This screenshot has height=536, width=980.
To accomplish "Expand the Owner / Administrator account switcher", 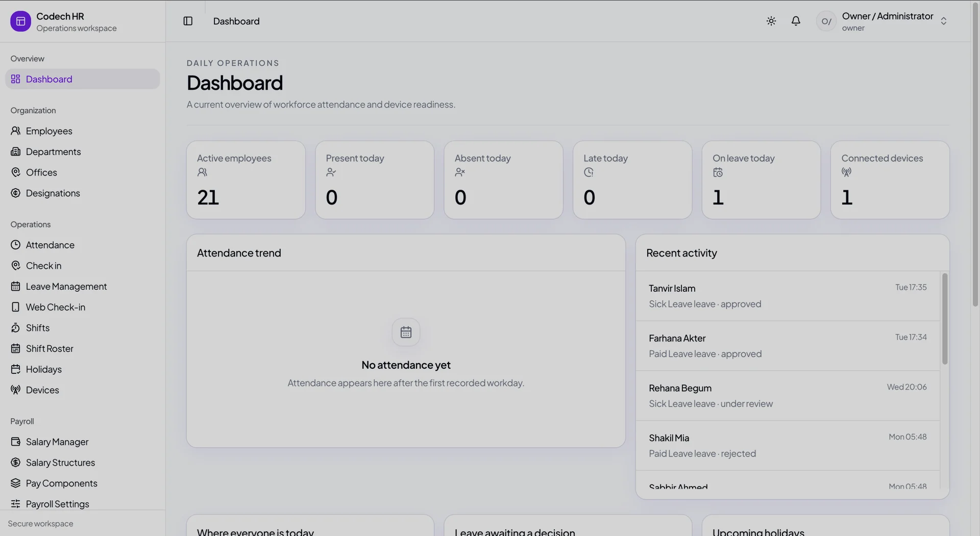I will pyautogui.click(x=943, y=21).
